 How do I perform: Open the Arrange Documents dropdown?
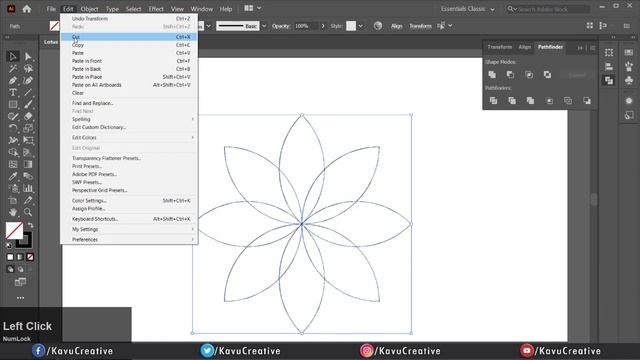tap(253, 8)
